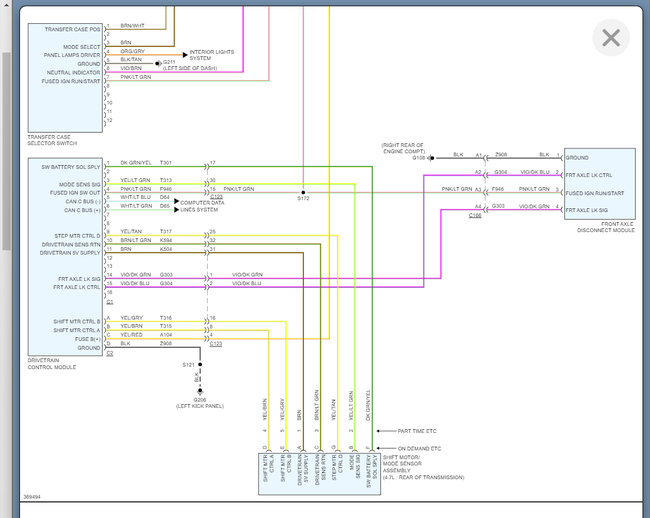The image size is (650, 518).
Task: Click 'MODE SELECT' pin label
Action: click(x=82, y=47)
